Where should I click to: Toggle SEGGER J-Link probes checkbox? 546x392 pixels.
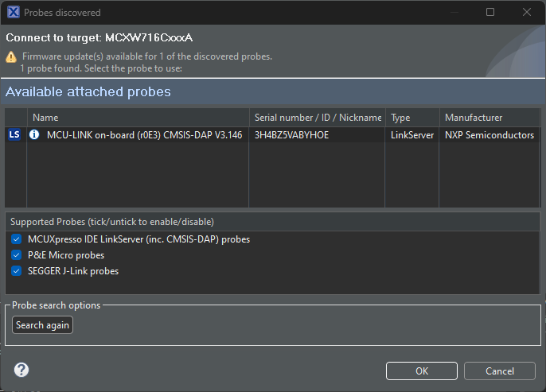click(17, 271)
